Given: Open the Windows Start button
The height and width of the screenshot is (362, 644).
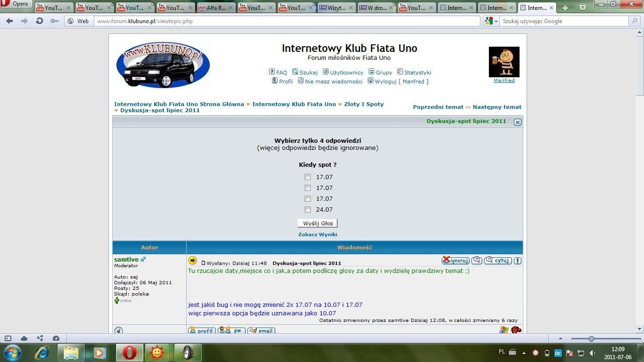Looking at the screenshot, I should click(x=12, y=353).
